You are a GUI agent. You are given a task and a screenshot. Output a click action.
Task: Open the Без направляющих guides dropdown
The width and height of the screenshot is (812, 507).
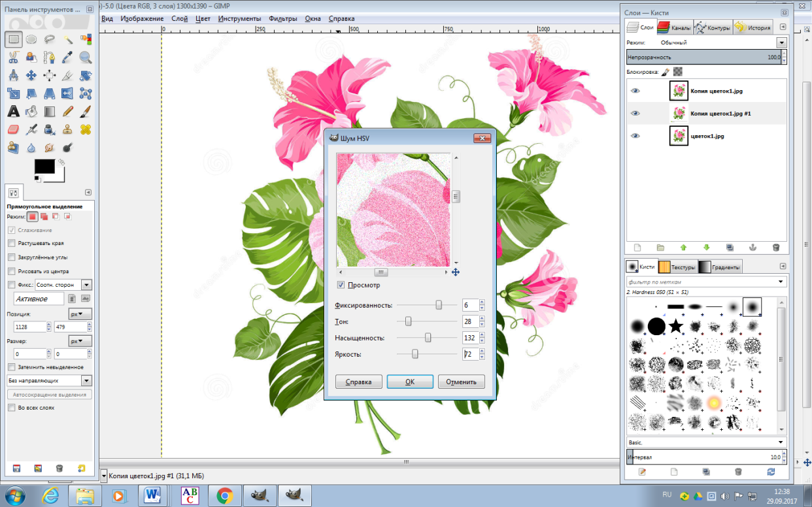point(49,380)
